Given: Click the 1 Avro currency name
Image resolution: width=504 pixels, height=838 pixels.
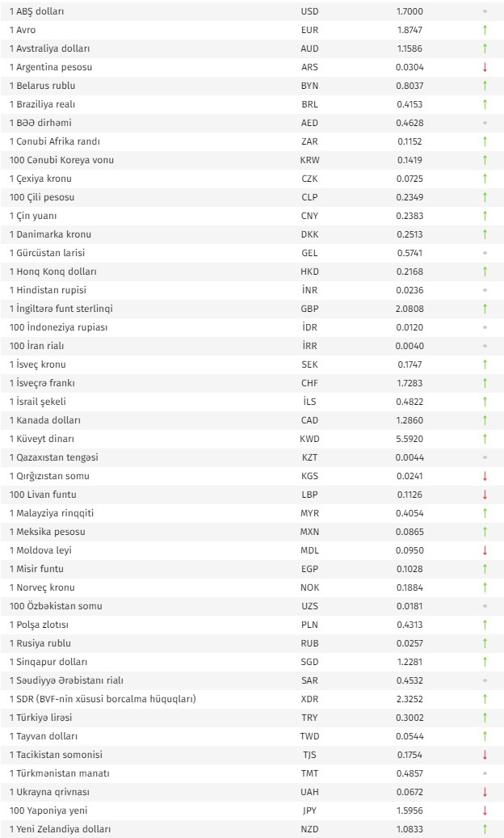Looking at the screenshot, I should tap(23, 30).
